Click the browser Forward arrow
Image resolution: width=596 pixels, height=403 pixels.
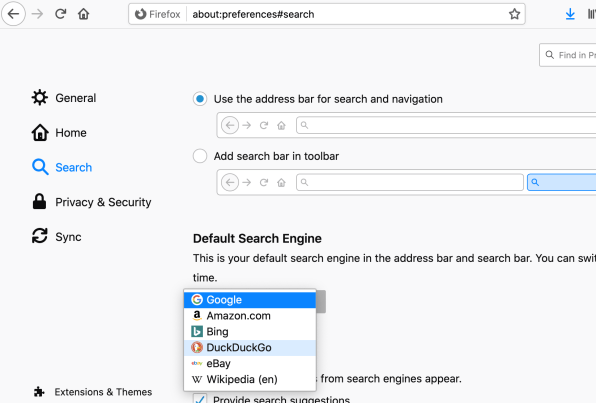click(x=37, y=14)
